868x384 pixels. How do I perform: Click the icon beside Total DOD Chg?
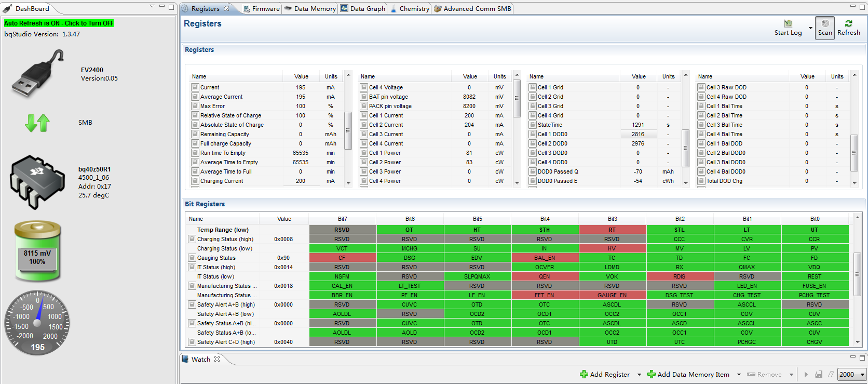[701, 181]
